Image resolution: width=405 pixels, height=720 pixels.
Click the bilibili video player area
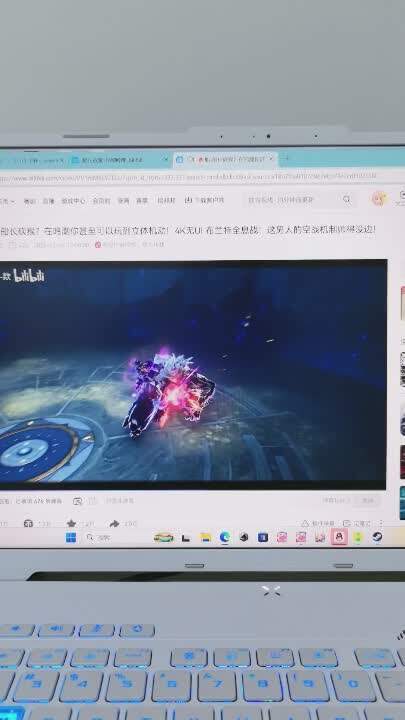(193, 374)
